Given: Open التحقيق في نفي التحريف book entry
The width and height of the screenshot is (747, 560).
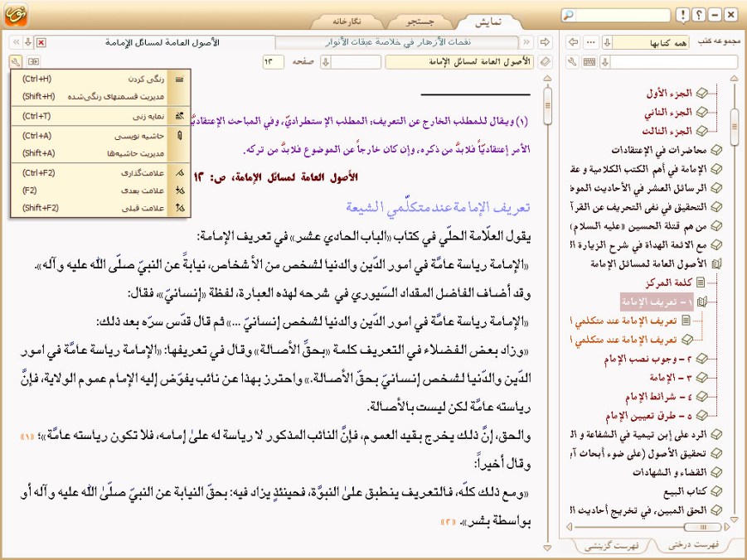Looking at the screenshot, I should [x=639, y=207].
